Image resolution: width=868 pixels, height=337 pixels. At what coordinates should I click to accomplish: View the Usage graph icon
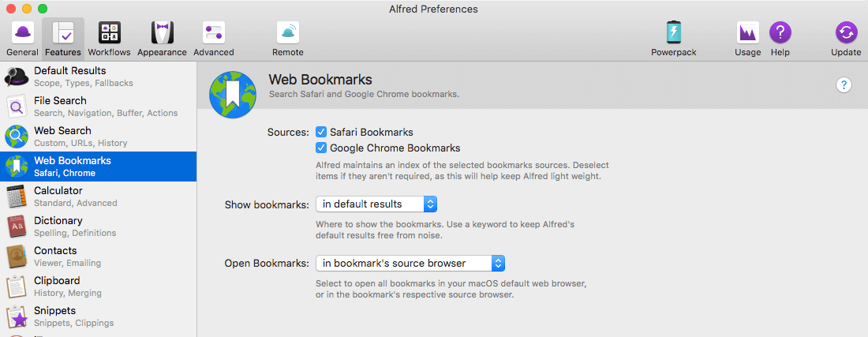748,33
